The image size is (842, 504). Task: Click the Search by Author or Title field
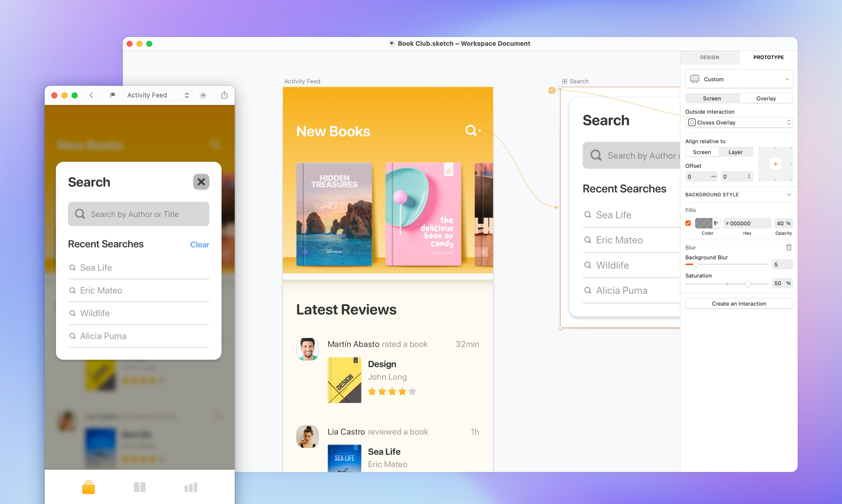(138, 214)
